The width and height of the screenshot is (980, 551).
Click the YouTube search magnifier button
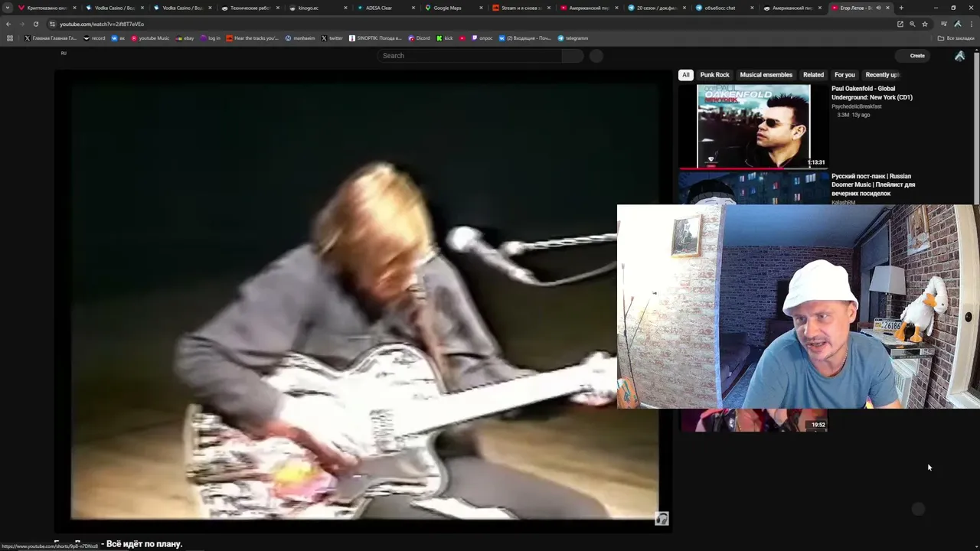pos(572,55)
